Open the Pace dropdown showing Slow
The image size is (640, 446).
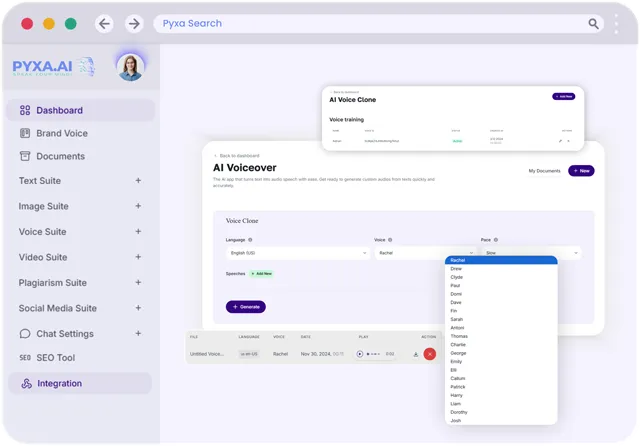532,253
